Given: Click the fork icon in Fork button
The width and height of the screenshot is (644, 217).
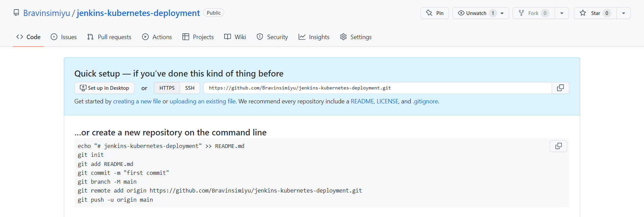Looking at the screenshot, I should coord(521,13).
